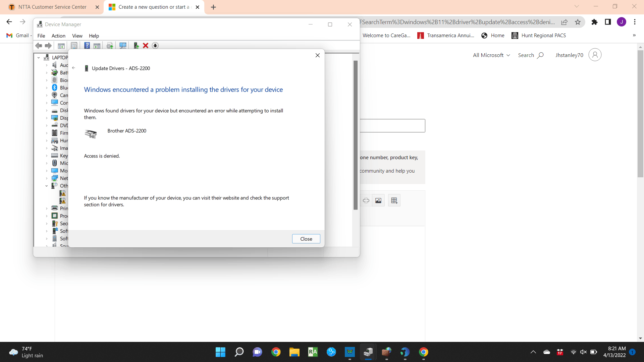The height and width of the screenshot is (362, 644).
Task: Collapse the LAPTOP root tree node
Action: tap(39, 58)
